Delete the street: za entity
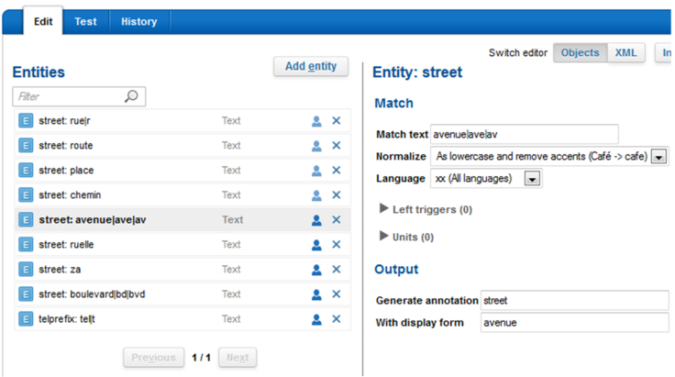This screenshot has height=377, width=675. click(336, 269)
